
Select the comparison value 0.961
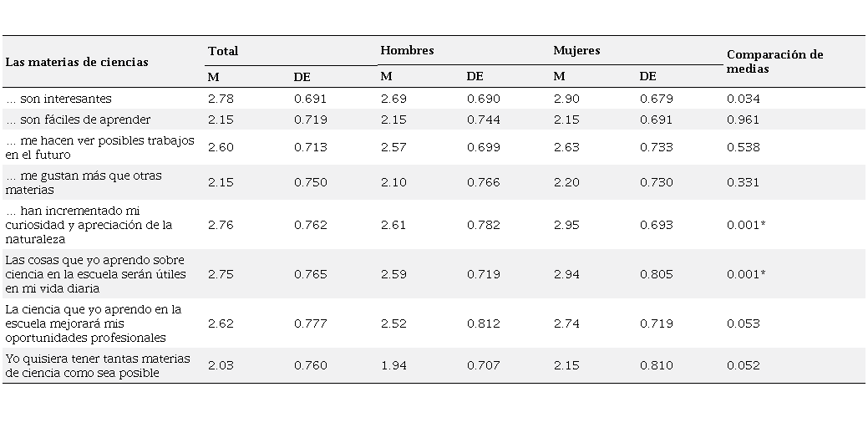(x=743, y=120)
